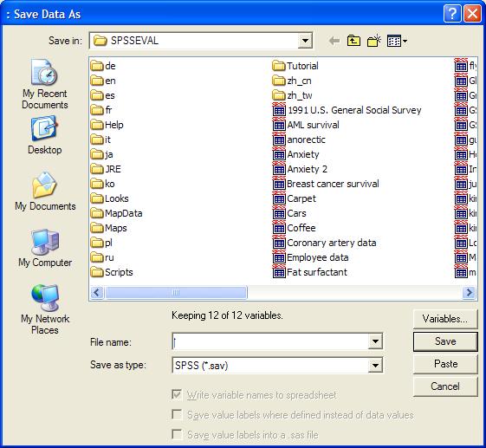The width and height of the screenshot is (486, 448).
Task: Select the MapData folder
Action: (117, 213)
